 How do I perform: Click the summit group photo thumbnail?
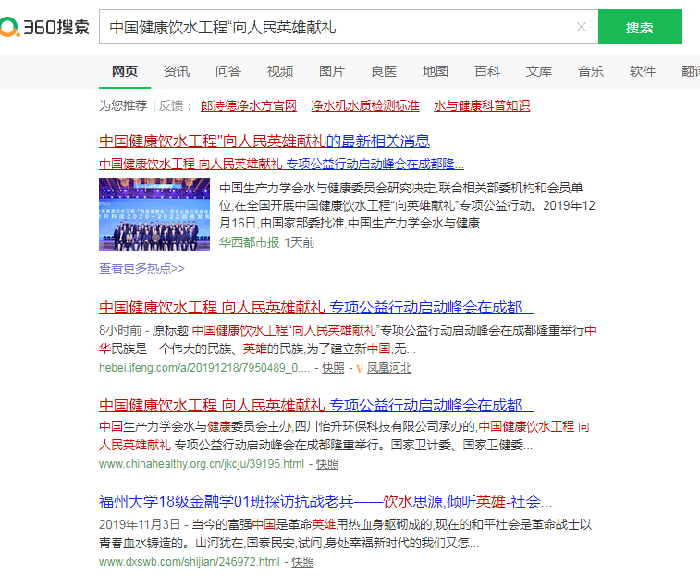click(154, 214)
